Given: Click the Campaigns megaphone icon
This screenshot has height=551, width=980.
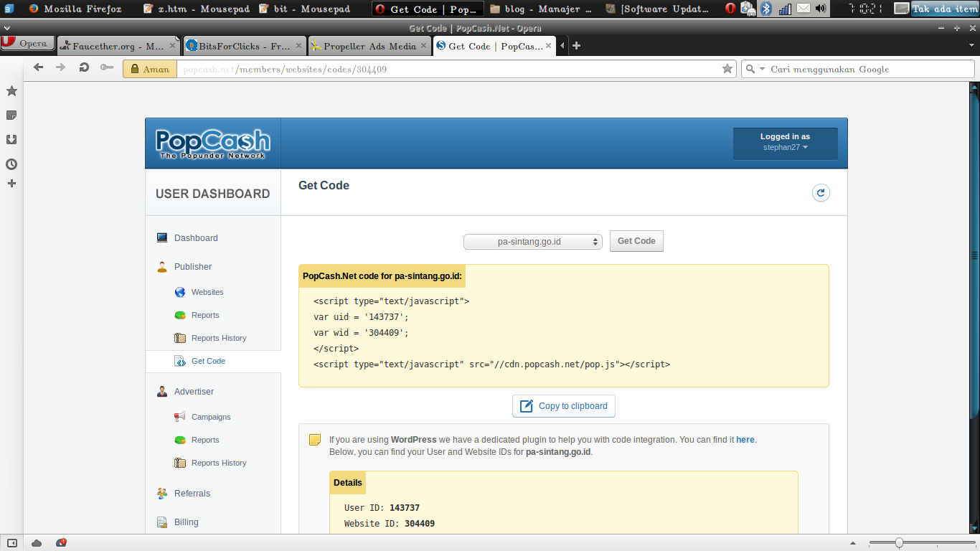Looking at the screenshot, I should 180,418.
